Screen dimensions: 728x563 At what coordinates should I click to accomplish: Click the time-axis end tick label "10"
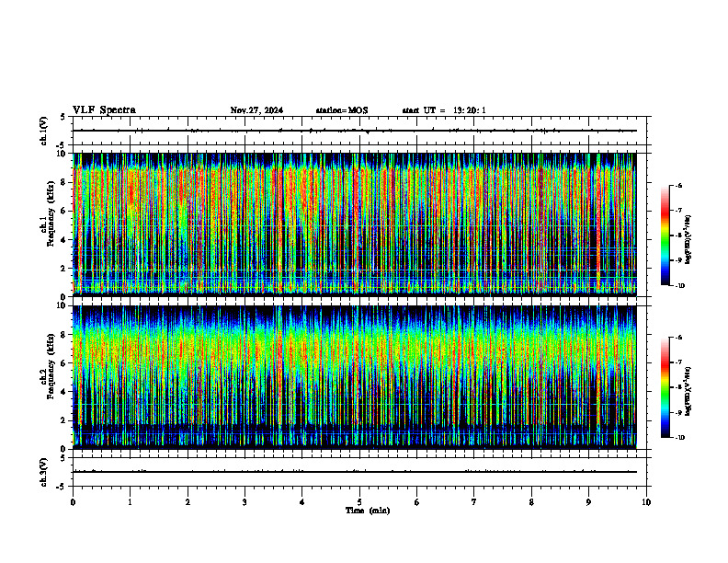[x=646, y=502]
